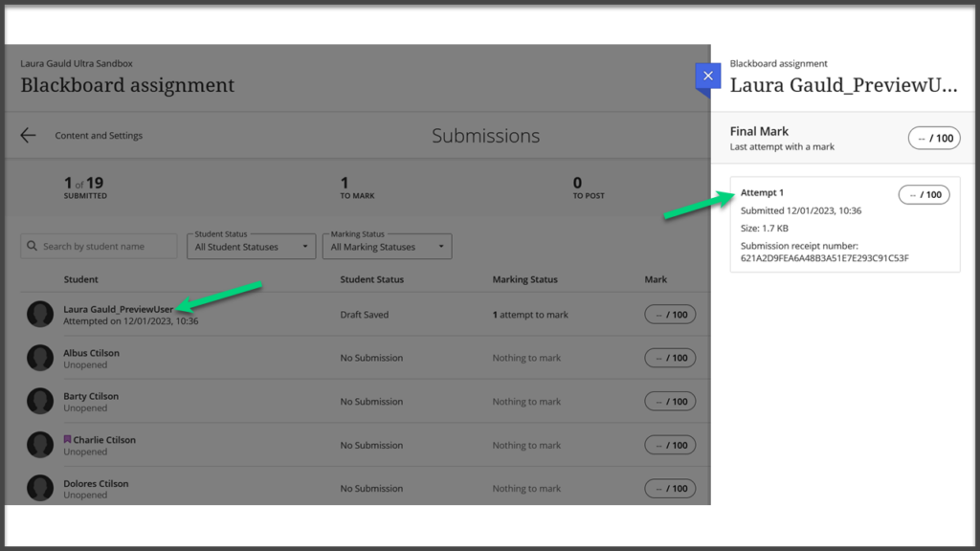Viewport: 980px width, 551px height.
Task: Expand the Marking Status dropdown
Action: pyautogui.click(x=387, y=246)
